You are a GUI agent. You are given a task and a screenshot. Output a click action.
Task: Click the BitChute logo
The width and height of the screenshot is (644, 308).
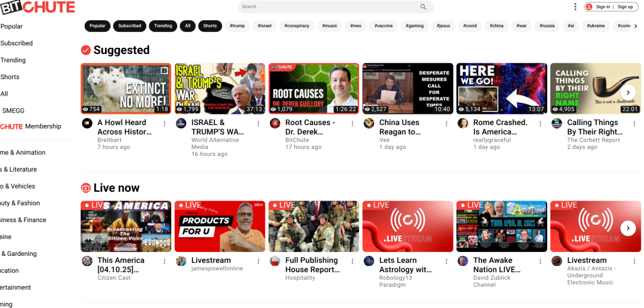[37, 7]
